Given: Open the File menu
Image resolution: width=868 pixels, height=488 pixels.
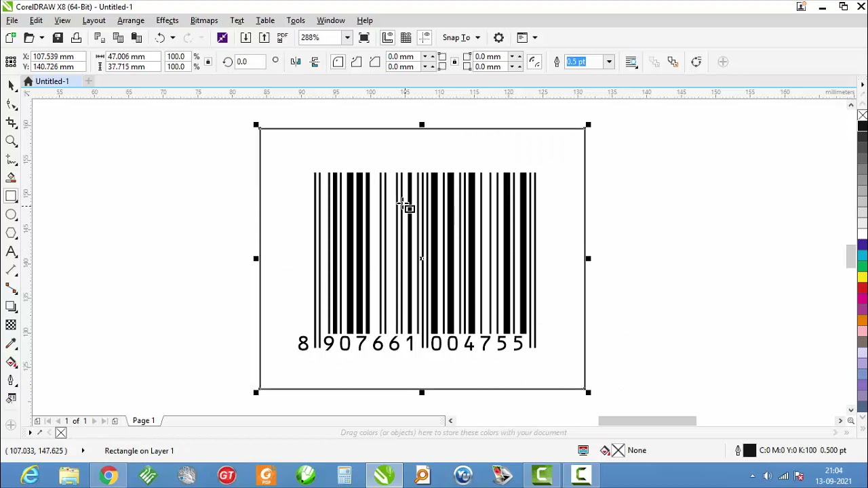Looking at the screenshot, I should click(12, 20).
